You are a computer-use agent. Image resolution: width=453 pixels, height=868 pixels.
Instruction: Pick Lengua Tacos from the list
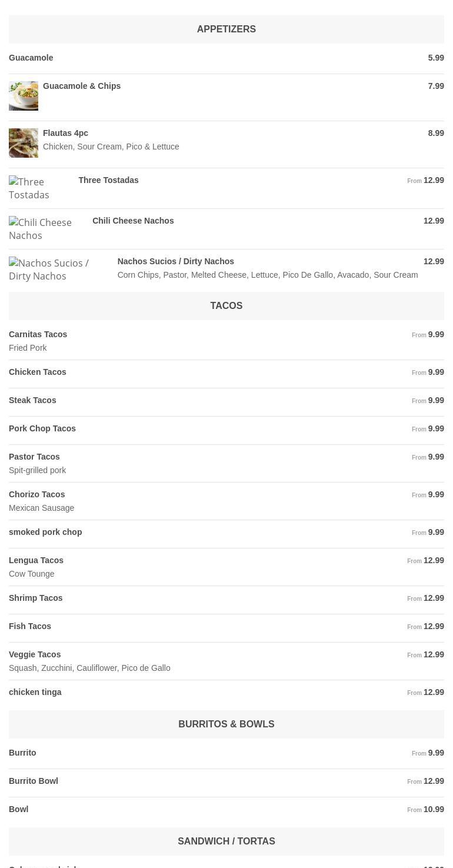pyautogui.click(x=36, y=560)
